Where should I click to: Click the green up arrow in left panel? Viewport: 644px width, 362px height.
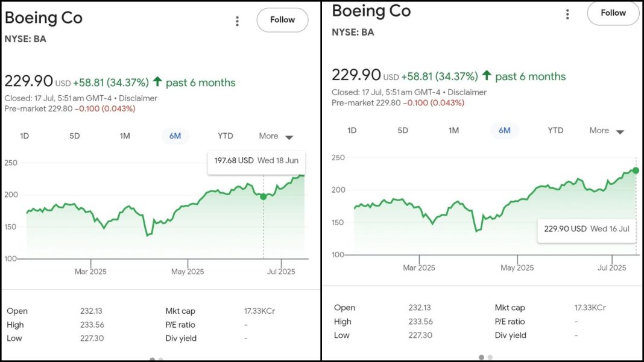tap(158, 82)
